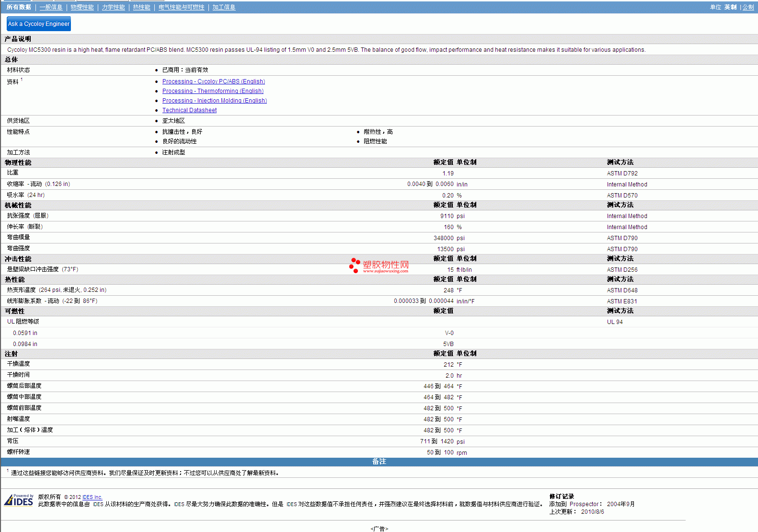The image size is (758, 532).
Task: Click the ASTM D648 test method
Action: (x=622, y=290)
